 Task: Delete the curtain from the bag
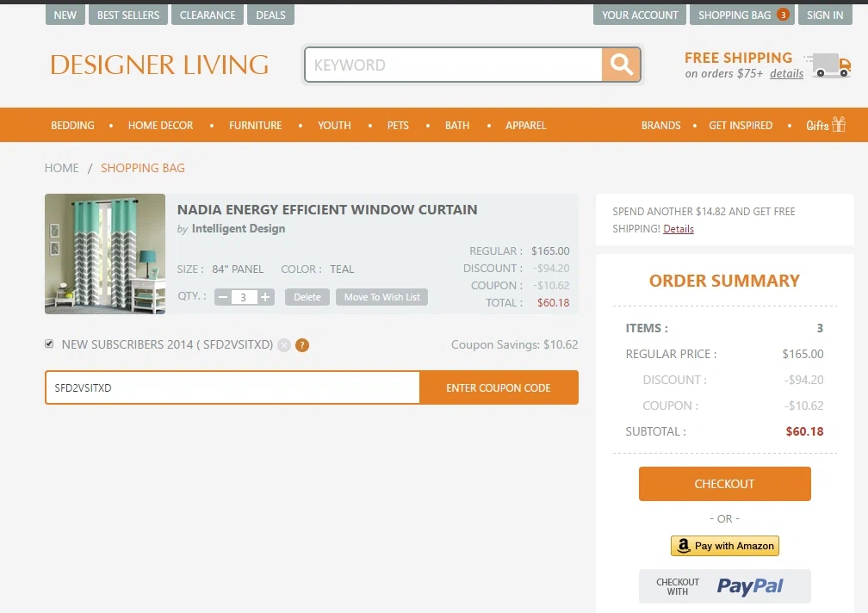point(307,297)
